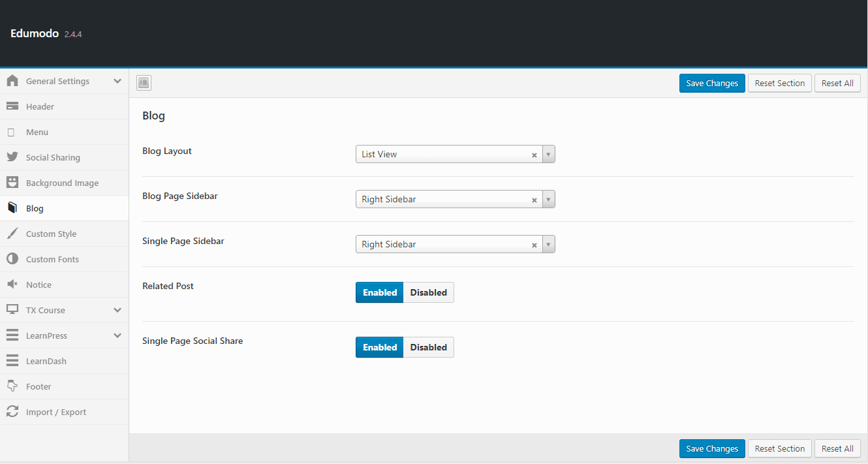The image size is (868, 464).
Task: Set Related Post to Enabled
Action: (380, 292)
